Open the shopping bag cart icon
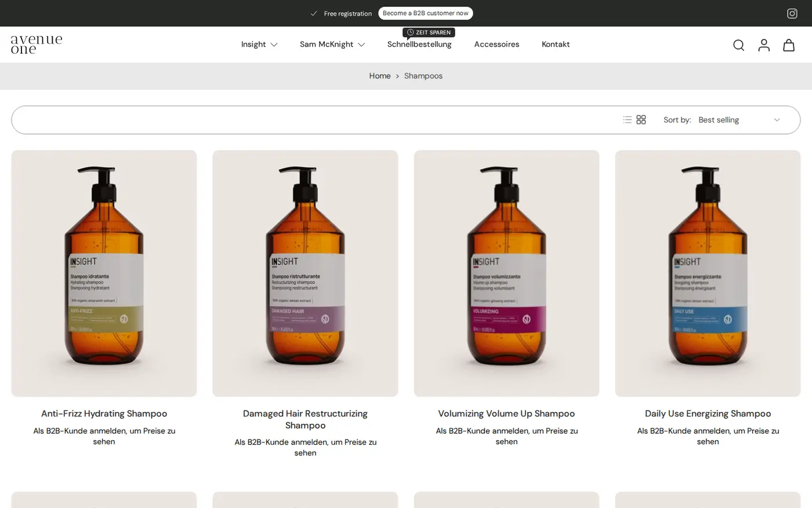The image size is (812, 508). tap(789, 45)
